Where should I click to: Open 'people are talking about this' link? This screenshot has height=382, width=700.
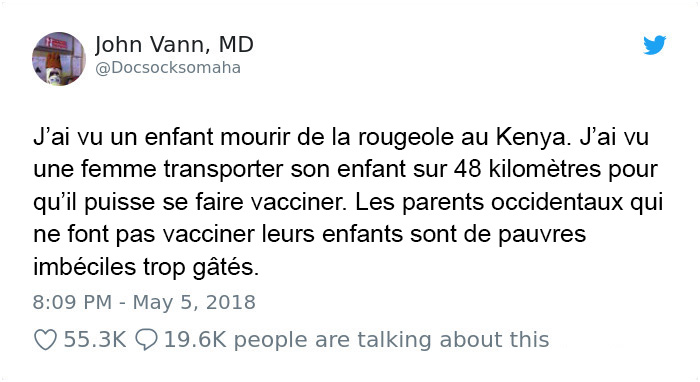click(391, 340)
